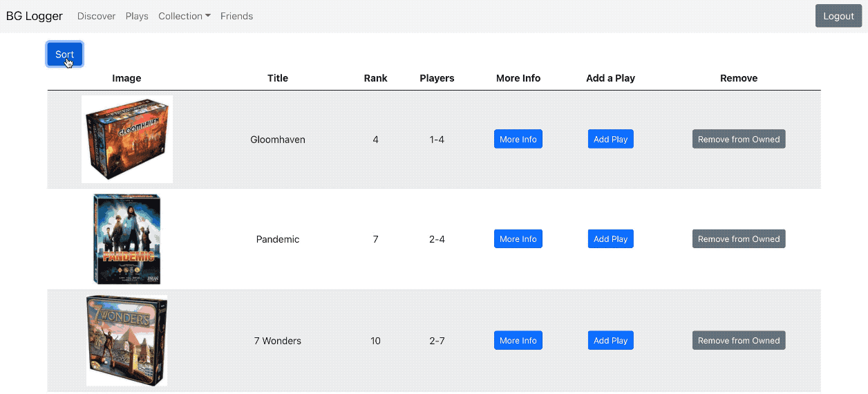Viewport: 868px width, 394px height.
Task: Add a play for Pandemic
Action: tap(610, 239)
